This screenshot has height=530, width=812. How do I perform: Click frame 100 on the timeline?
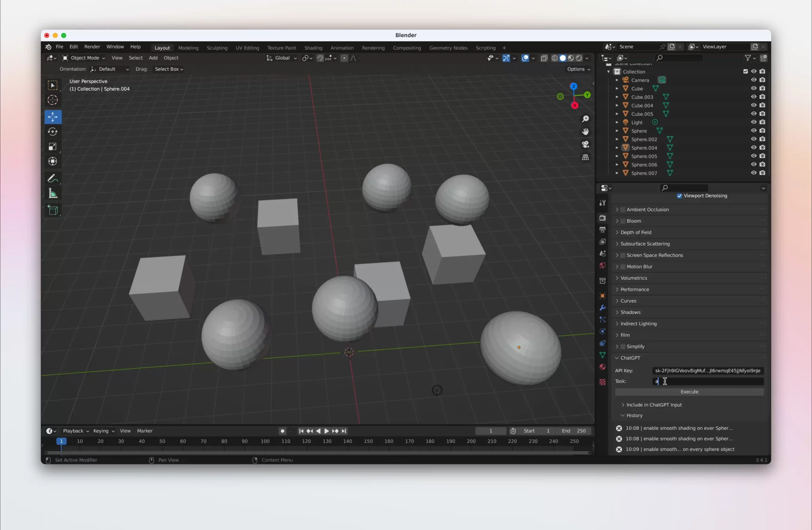coord(265,441)
